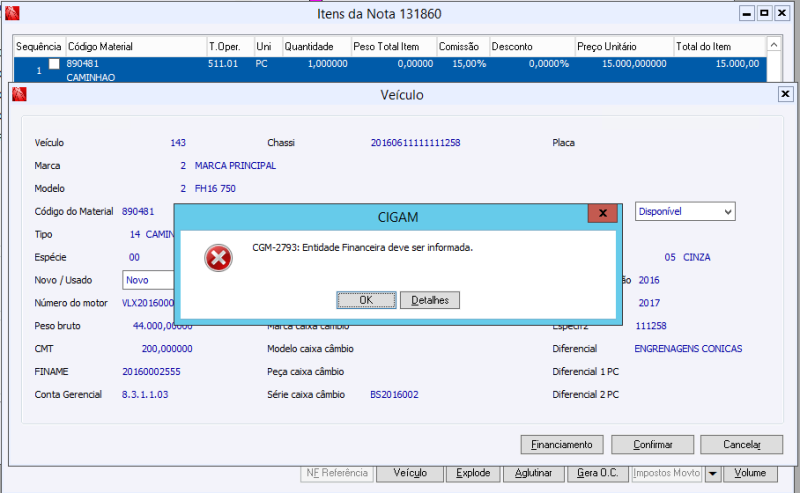Close the Itens da Nota 131860 window
The width and height of the screenshot is (800, 493).
point(782,13)
